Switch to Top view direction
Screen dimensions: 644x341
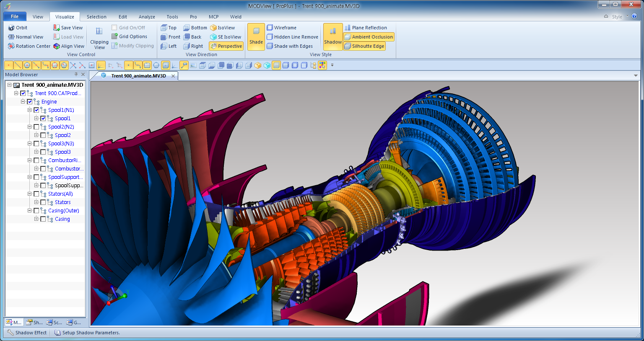coord(169,28)
